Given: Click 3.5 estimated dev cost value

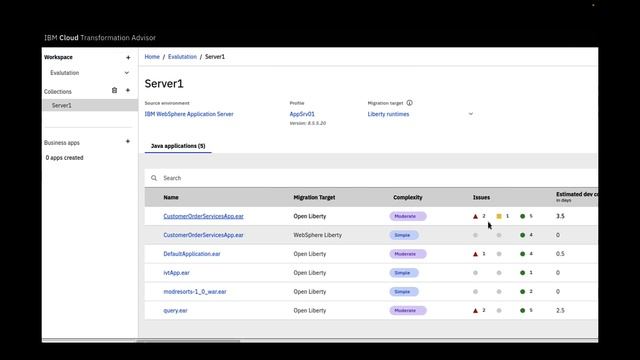Looking at the screenshot, I should (560, 216).
